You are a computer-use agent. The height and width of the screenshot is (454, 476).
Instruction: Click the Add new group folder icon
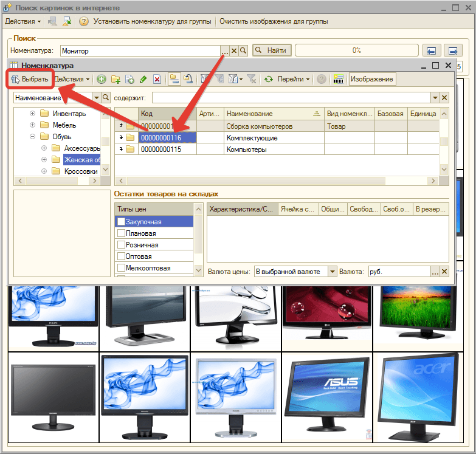116,79
